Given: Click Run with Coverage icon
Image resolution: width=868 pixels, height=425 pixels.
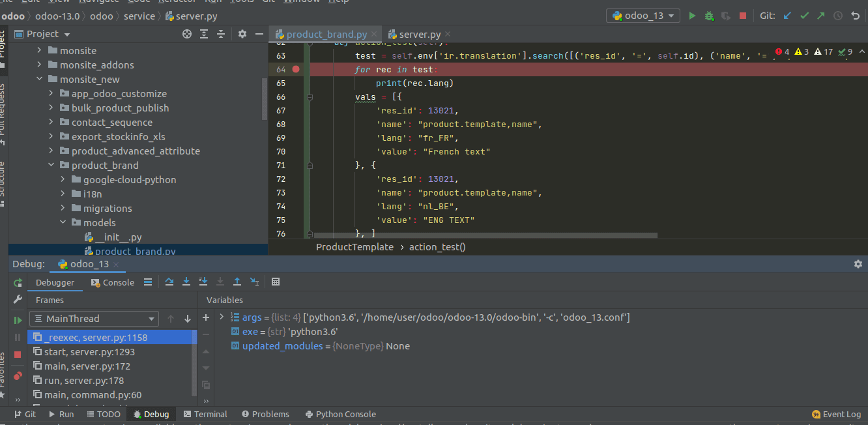Looking at the screenshot, I should [x=726, y=16].
